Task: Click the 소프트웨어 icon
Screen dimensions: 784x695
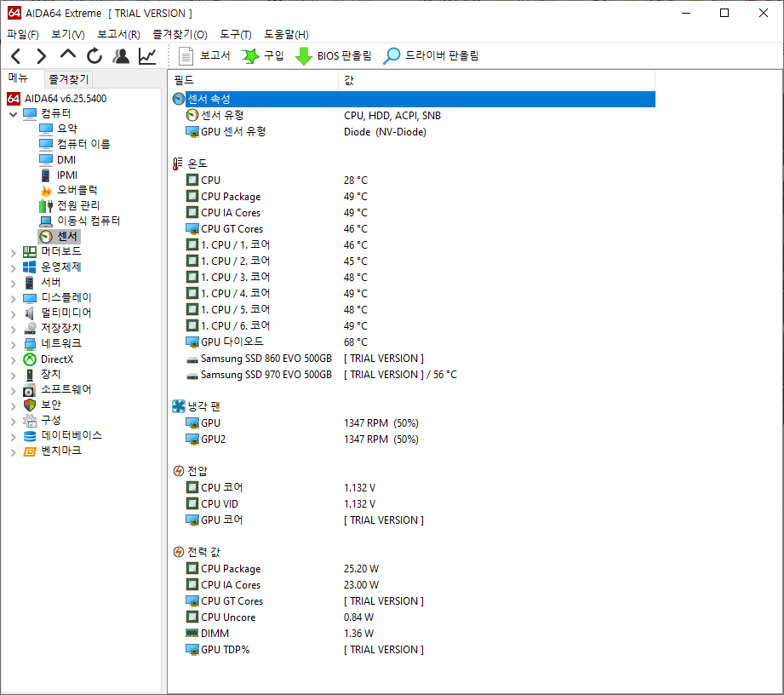Action: (30, 390)
